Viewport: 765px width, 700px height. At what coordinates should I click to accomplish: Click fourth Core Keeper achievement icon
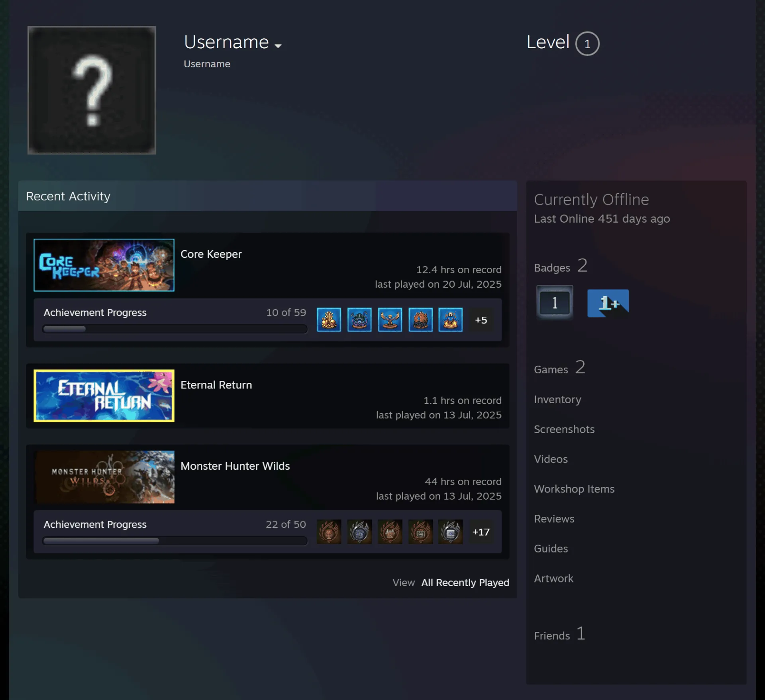click(x=420, y=320)
